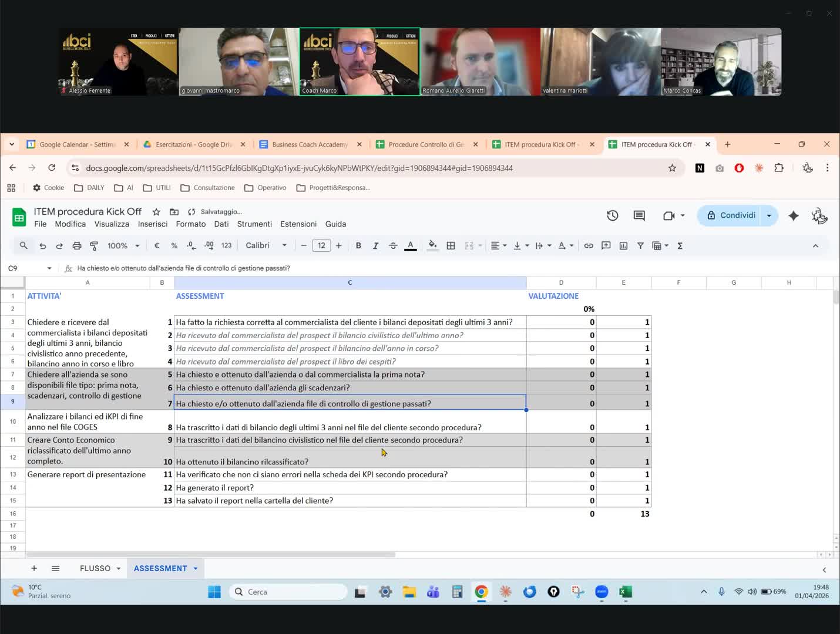The image size is (840, 634).
Task: Open the 100% zoom dropdown
Action: pos(123,246)
